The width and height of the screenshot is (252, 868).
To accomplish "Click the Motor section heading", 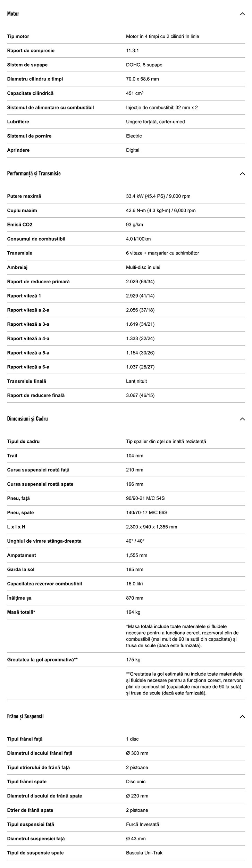I will coord(13,14).
